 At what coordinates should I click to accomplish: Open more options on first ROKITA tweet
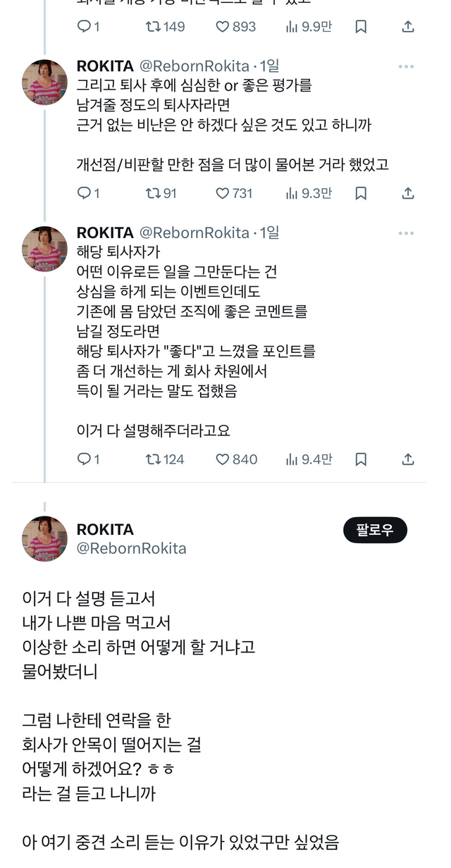[406, 67]
